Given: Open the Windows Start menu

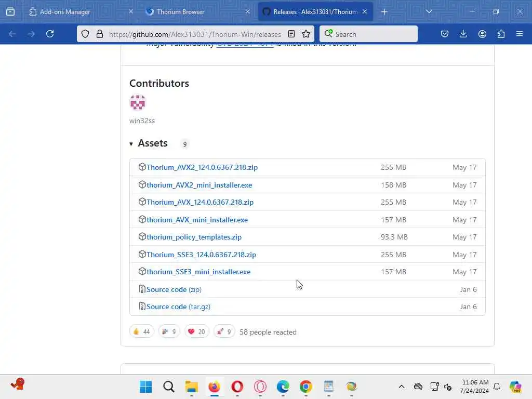Looking at the screenshot, I should pyautogui.click(x=146, y=387).
